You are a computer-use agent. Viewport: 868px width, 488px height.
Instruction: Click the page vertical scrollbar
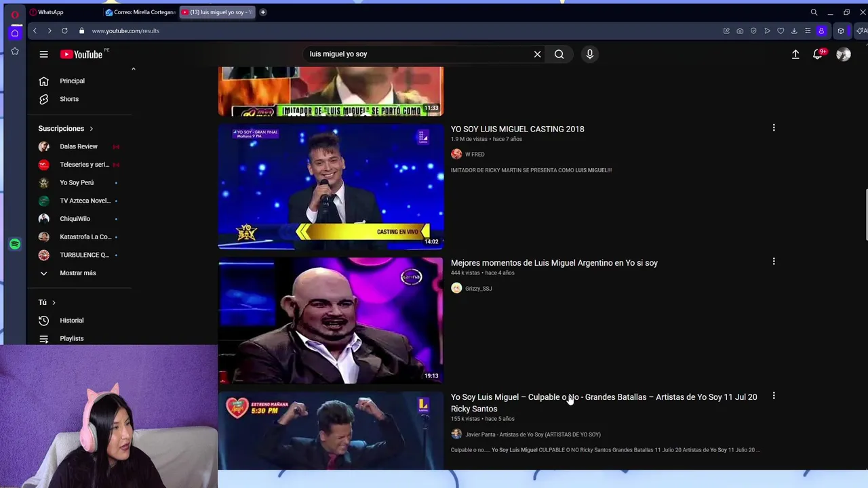click(x=865, y=213)
